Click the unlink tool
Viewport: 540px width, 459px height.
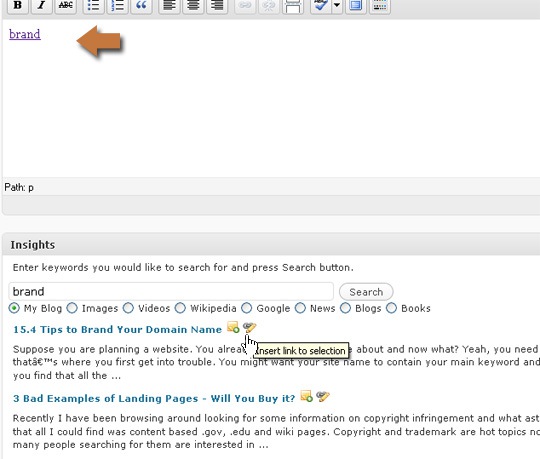269,6
